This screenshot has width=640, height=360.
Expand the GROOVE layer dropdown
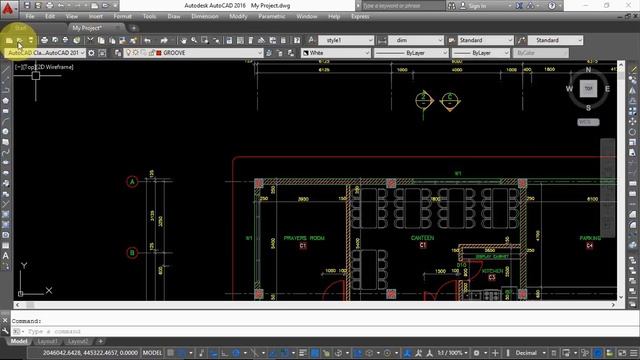[193, 53]
